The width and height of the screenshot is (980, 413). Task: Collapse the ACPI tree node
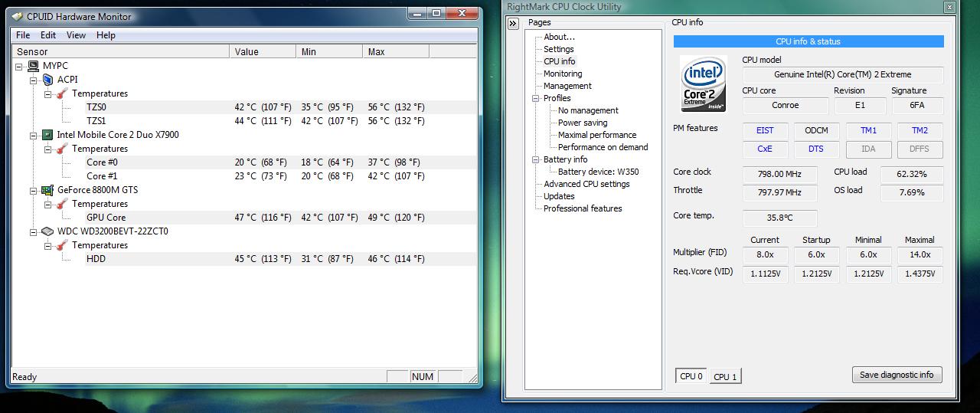[34, 80]
